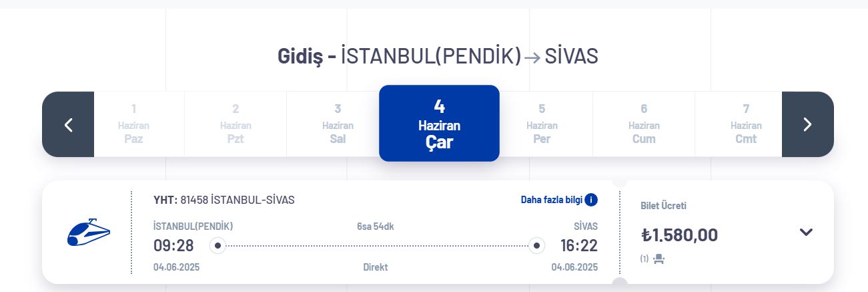This screenshot has width=868, height=292.
Task: Choose the 5 Haziran Per date tab
Action: 542,124
